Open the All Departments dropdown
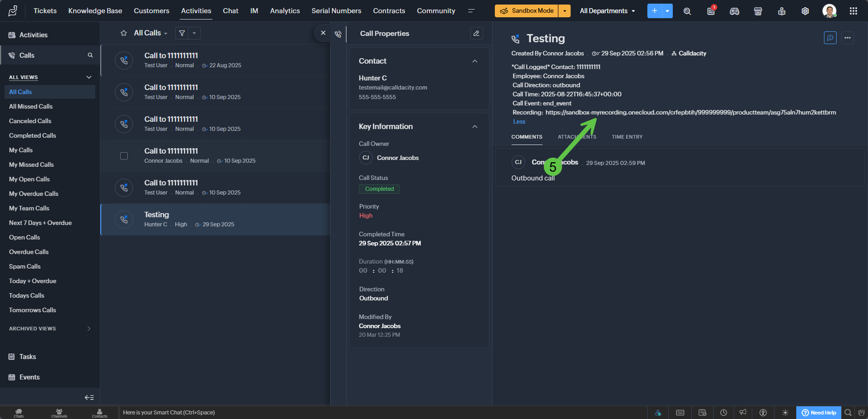Viewport: 868px width, 419px height. [607, 11]
